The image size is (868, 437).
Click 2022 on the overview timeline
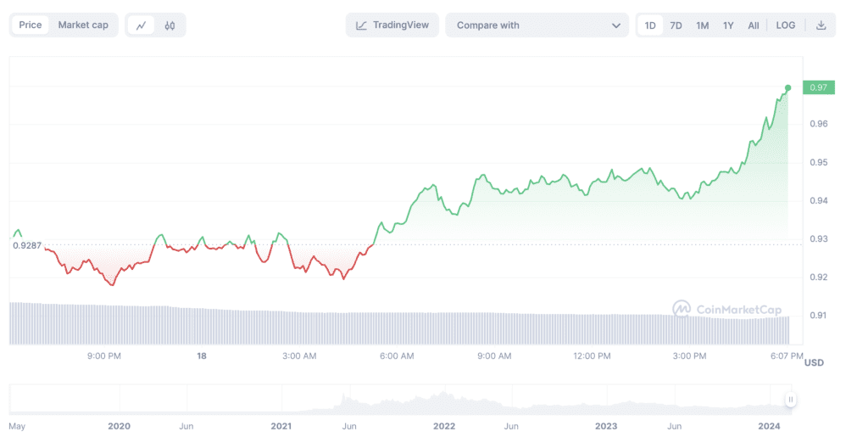pos(442,425)
